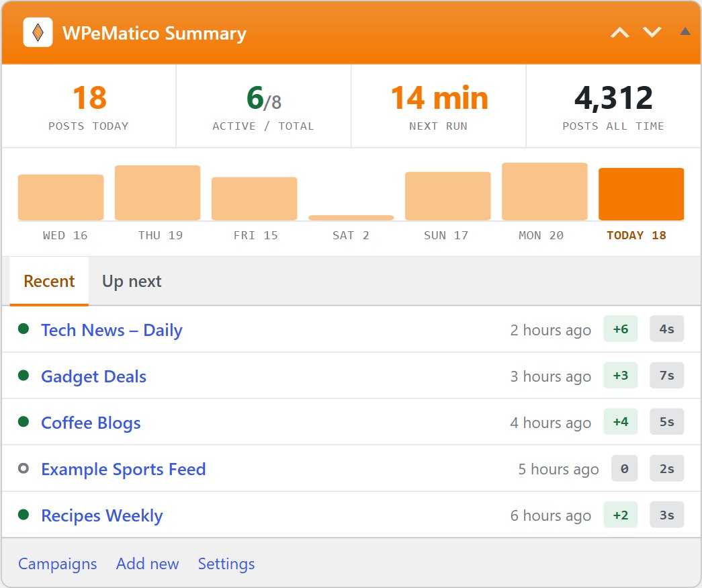
Task: Click the green status dot for Tech News
Action: (x=24, y=329)
